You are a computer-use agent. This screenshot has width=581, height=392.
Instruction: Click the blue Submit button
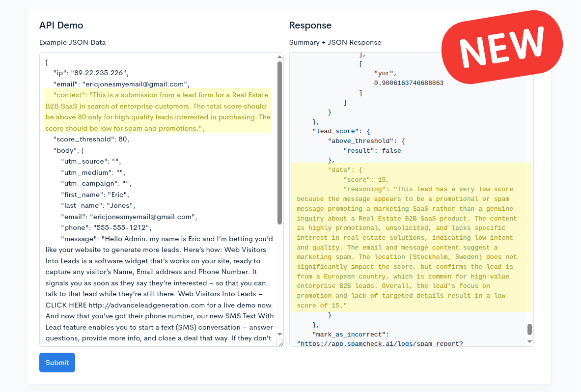click(57, 363)
